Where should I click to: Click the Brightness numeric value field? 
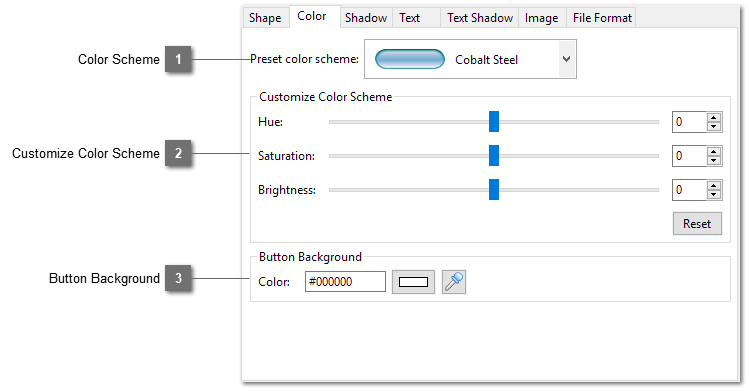[x=689, y=190]
